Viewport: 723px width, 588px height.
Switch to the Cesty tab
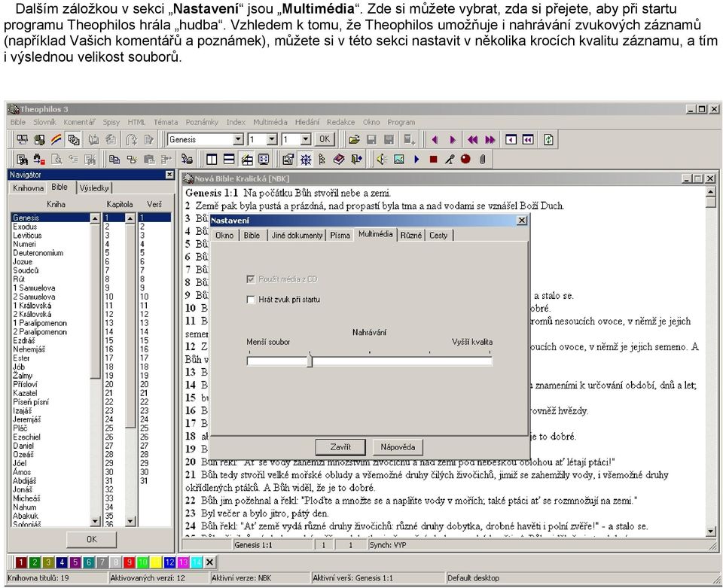(x=438, y=235)
